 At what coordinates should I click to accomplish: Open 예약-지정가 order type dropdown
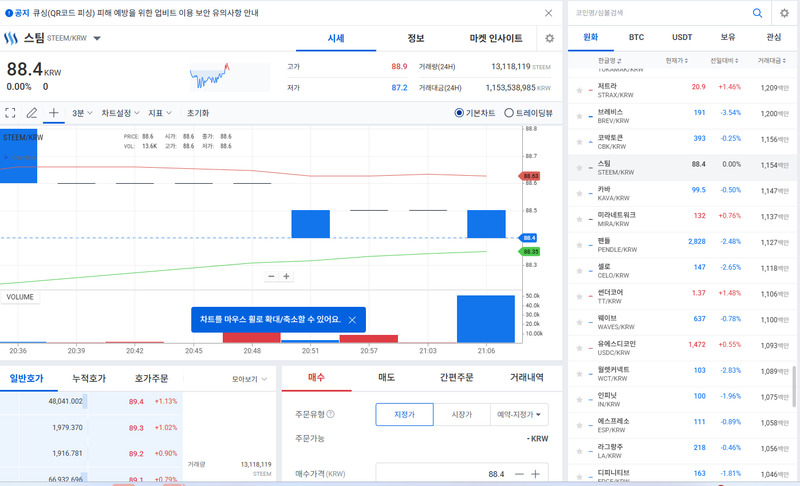click(519, 415)
